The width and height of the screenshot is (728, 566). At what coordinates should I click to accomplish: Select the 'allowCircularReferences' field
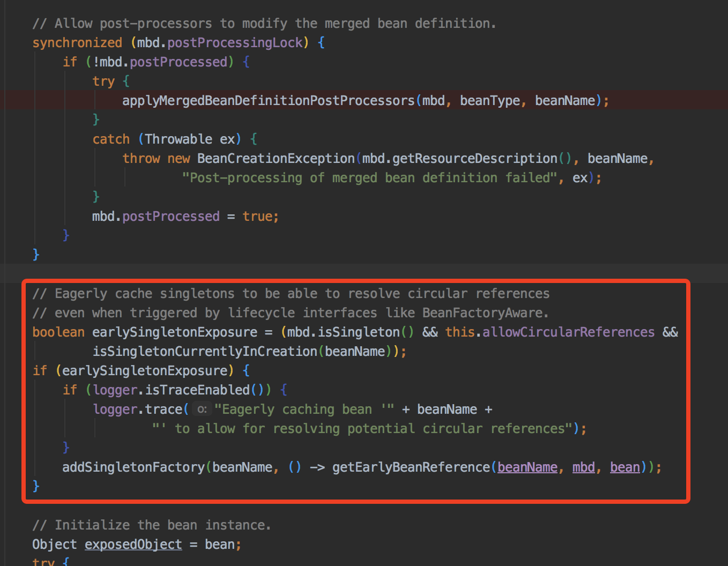[x=569, y=332]
